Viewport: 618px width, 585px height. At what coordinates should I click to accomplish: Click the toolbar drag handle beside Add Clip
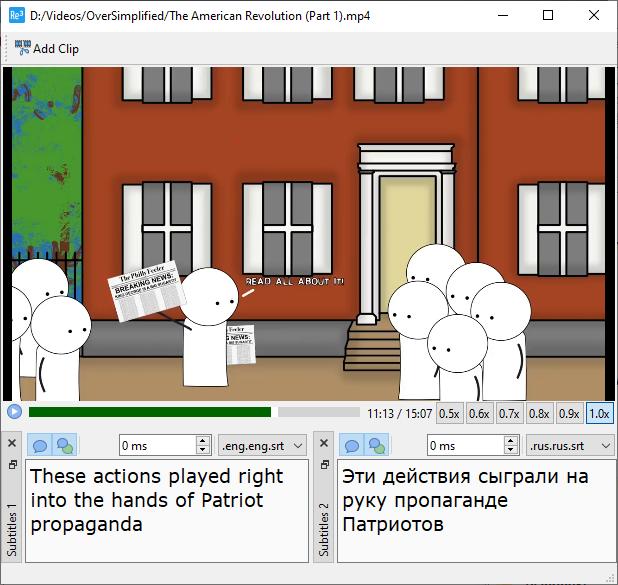[x=6, y=48]
